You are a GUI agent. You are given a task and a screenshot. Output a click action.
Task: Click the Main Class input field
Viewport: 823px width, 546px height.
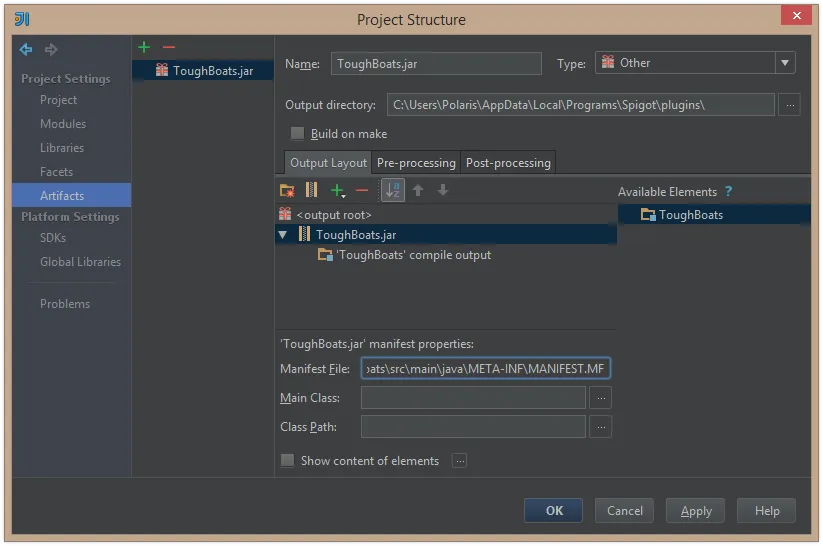(473, 398)
